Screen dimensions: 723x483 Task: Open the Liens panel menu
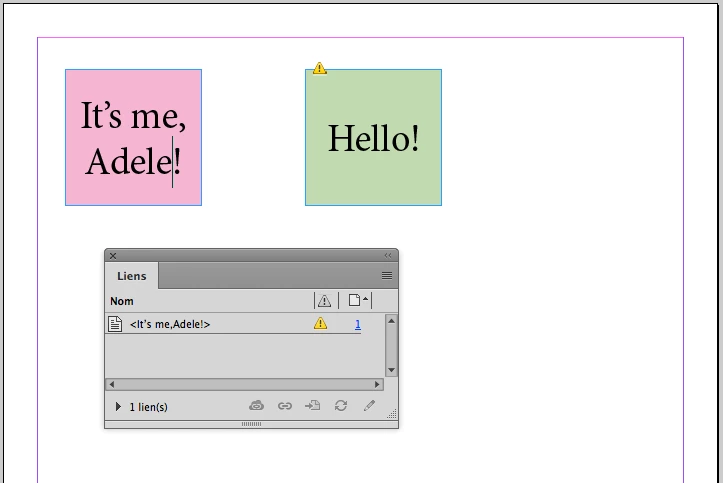point(387,276)
